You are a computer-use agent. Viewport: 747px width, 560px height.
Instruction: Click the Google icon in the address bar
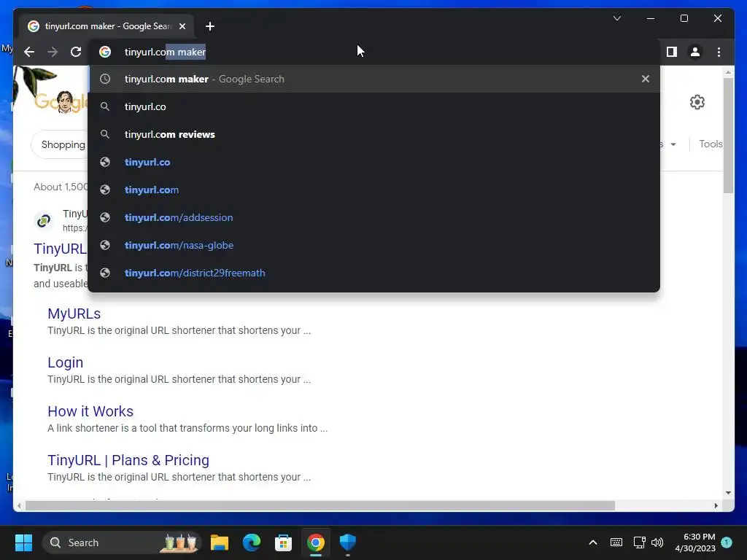105,52
